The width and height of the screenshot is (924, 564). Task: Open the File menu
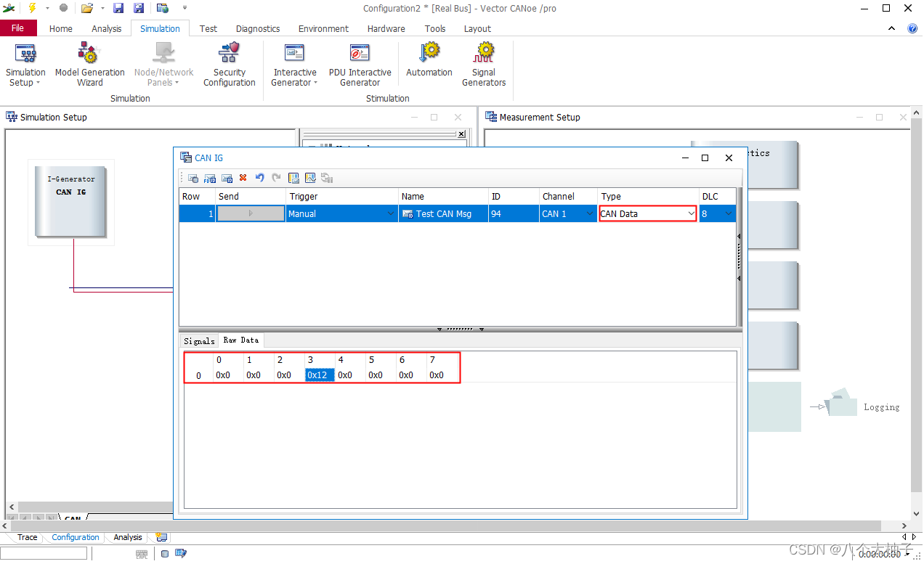tap(18, 28)
